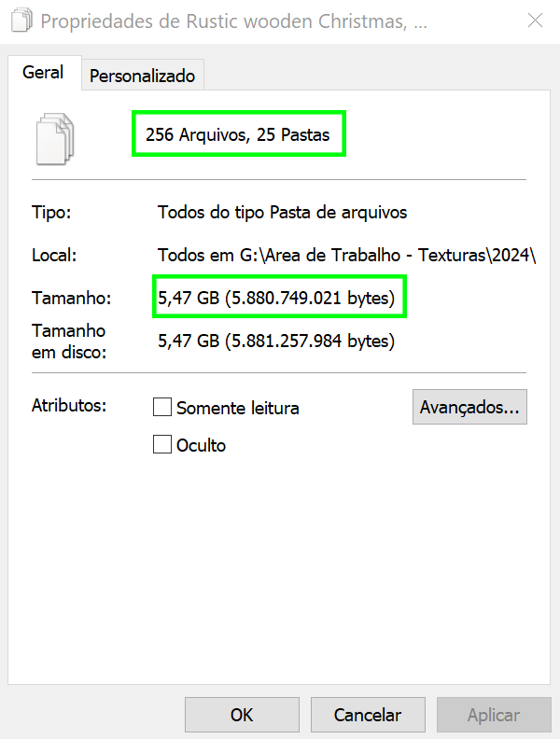Click the Somente leitura label text
This screenshot has width=560, height=739.
pyautogui.click(x=238, y=408)
